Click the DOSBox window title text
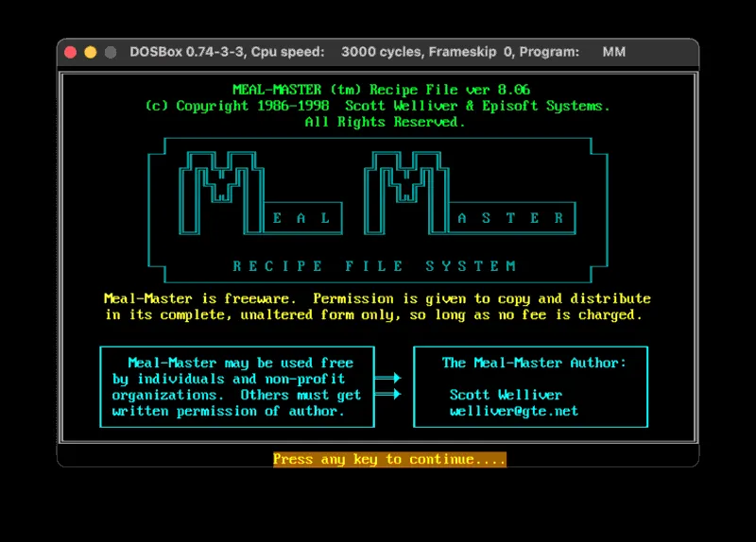 tap(377, 52)
